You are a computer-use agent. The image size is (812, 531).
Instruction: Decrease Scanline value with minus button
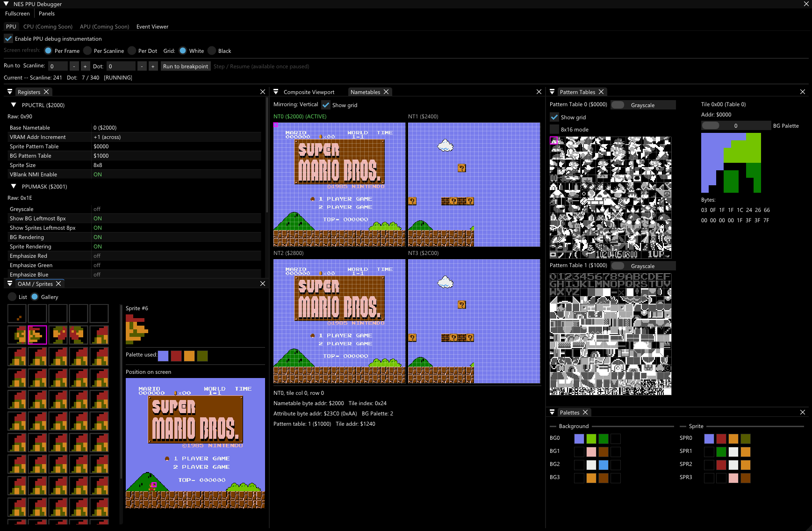[74, 66]
